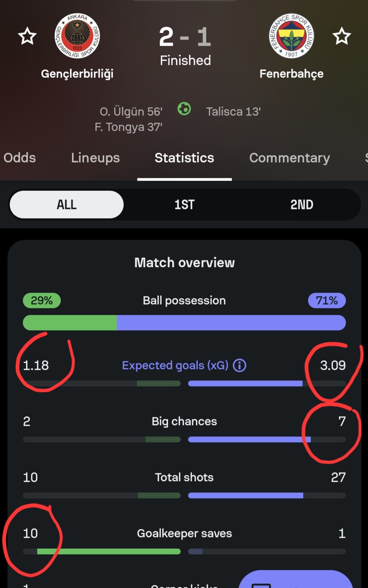Select ALL period filter
The image size is (368, 588).
click(x=67, y=205)
